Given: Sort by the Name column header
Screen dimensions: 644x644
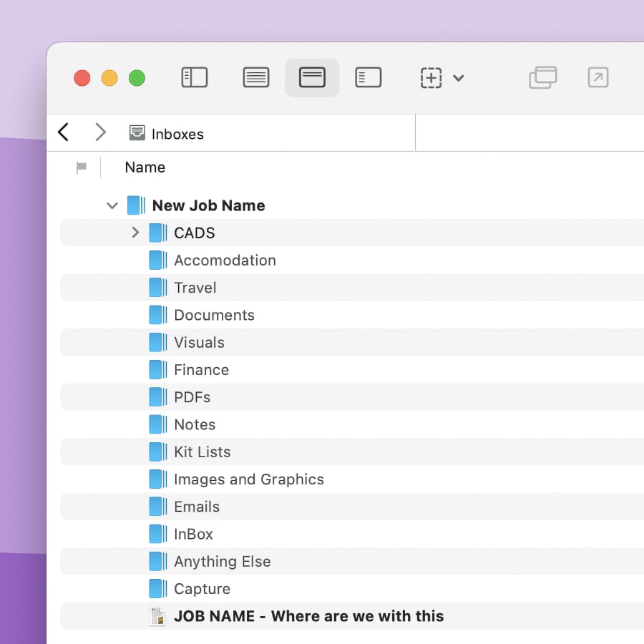Looking at the screenshot, I should point(145,167).
